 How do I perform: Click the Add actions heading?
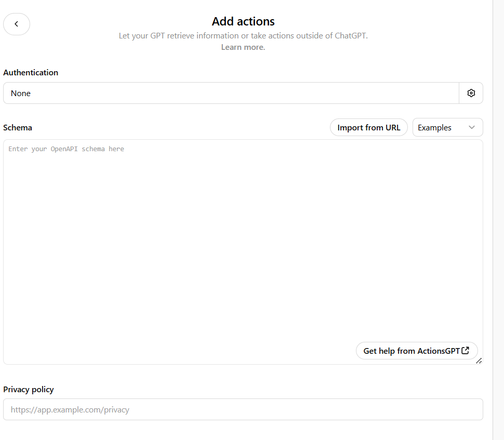point(243,21)
